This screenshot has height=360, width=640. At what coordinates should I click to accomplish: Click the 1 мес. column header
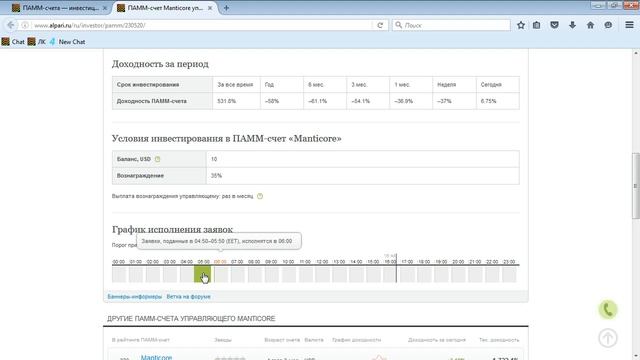[402, 85]
